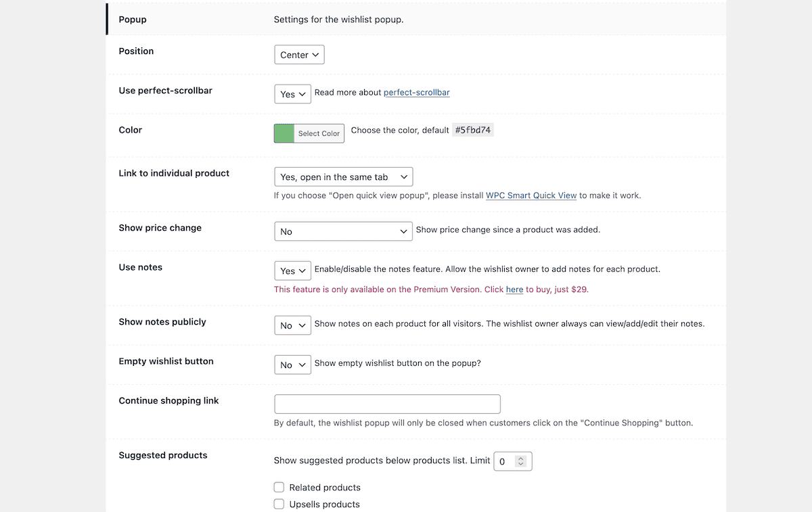Viewport: 812px width, 512px height.
Task: Click the green color swatch preview
Action: (284, 133)
